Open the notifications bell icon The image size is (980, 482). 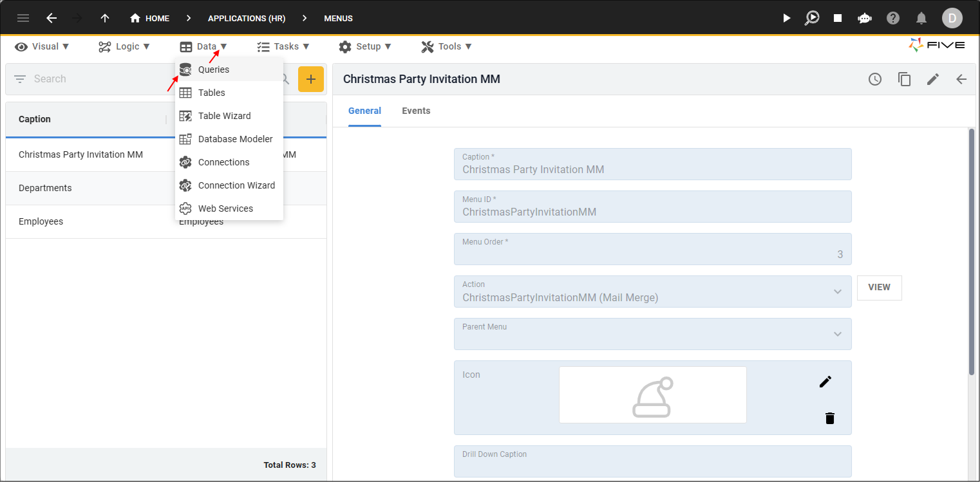922,18
